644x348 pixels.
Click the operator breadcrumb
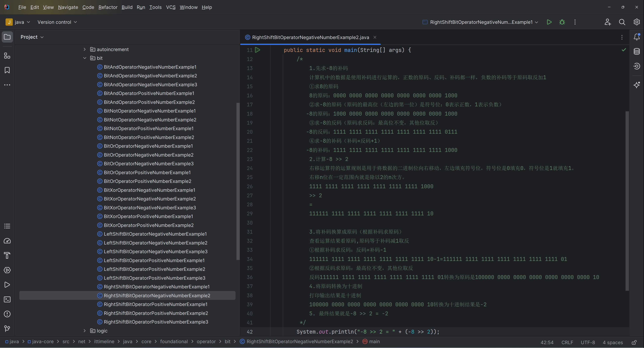[x=206, y=341]
